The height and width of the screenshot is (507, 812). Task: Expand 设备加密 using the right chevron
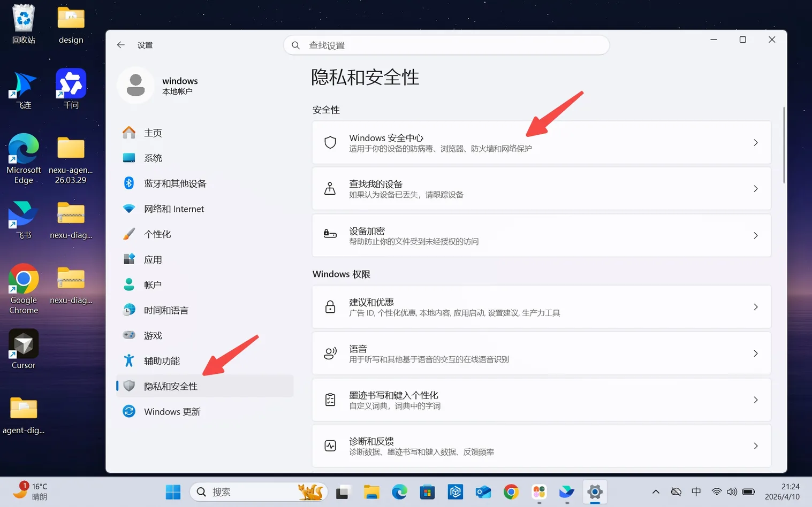pos(755,235)
